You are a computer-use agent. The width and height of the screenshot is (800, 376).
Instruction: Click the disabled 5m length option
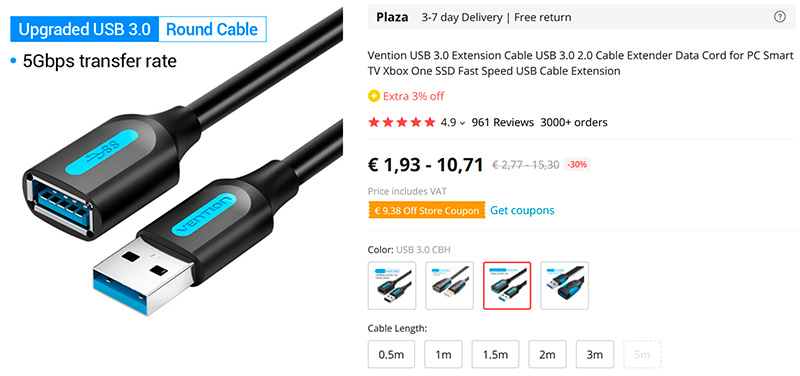click(642, 355)
